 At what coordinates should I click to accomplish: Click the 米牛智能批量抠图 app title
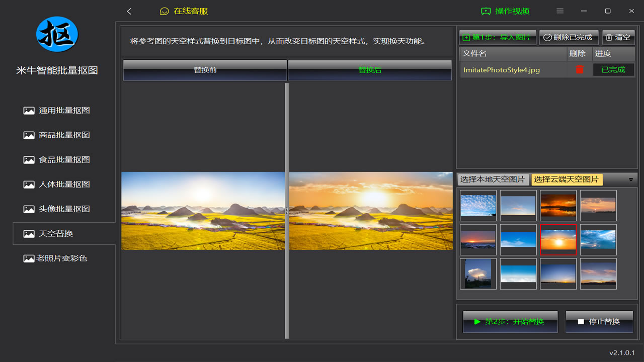pyautogui.click(x=57, y=70)
